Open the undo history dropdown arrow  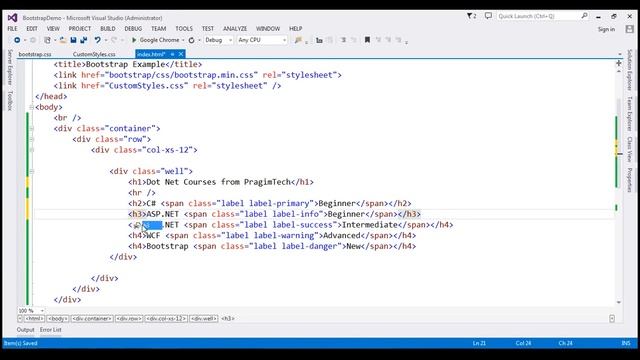[x=106, y=40]
